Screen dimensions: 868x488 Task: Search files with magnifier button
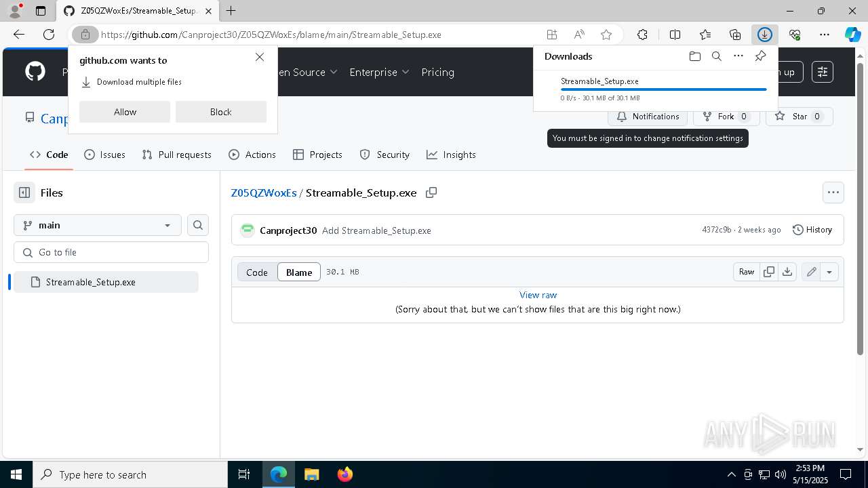click(198, 225)
